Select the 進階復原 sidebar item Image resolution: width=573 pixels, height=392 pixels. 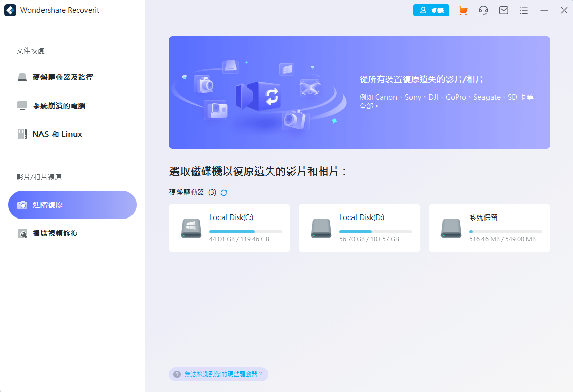coord(72,205)
